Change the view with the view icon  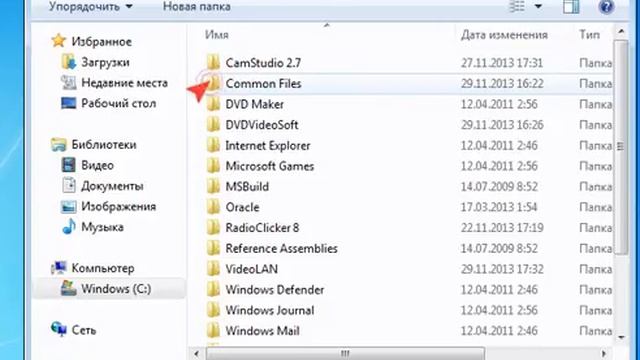517,7
